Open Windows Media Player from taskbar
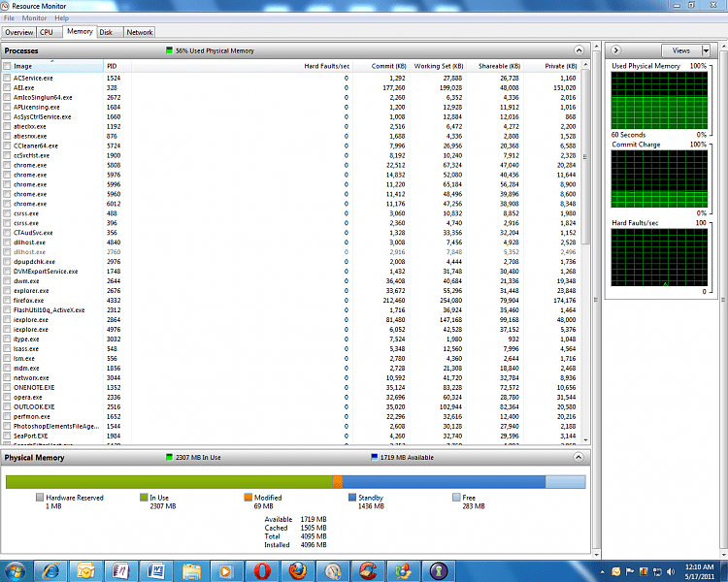The height and width of the screenshot is (582, 728). pos(226,571)
